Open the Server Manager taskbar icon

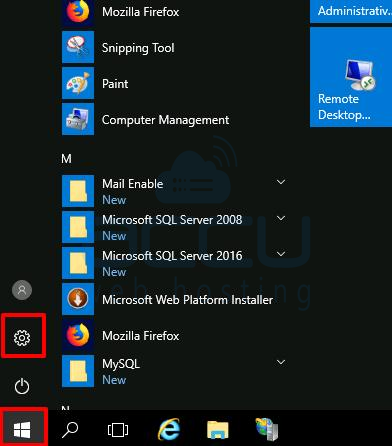(x=267, y=429)
